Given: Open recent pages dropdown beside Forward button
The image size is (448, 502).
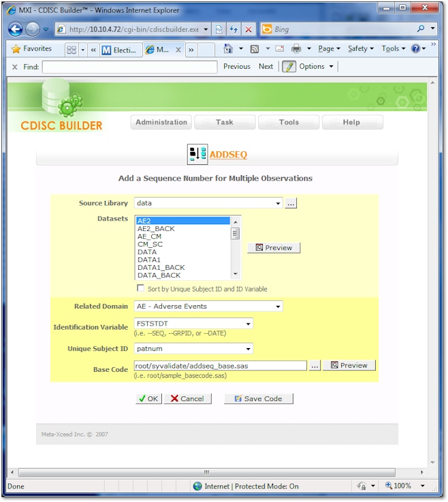Looking at the screenshot, I should click(46, 29).
